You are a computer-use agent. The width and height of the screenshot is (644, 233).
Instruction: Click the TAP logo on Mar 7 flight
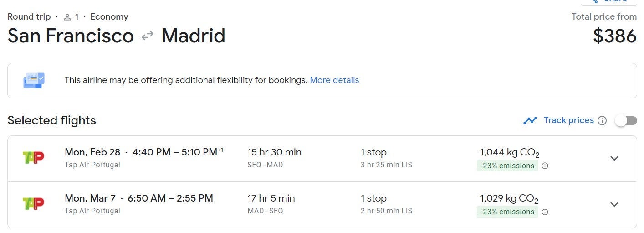33,204
